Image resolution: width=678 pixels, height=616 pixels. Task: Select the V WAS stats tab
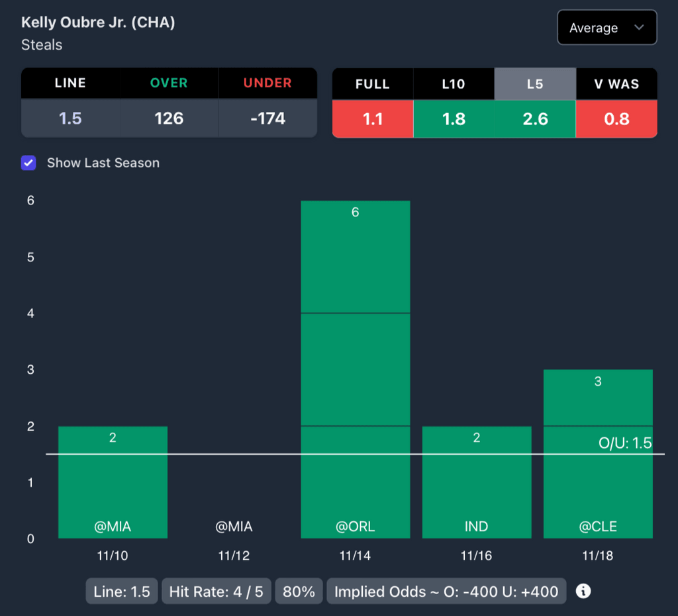[x=616, y=84]
